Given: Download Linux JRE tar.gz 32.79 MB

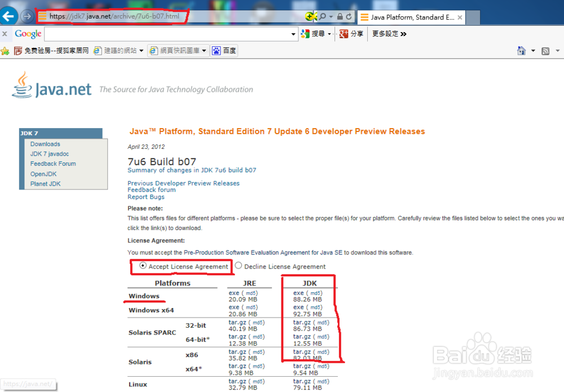Looking at the screenshot, I should pos(237,381).
